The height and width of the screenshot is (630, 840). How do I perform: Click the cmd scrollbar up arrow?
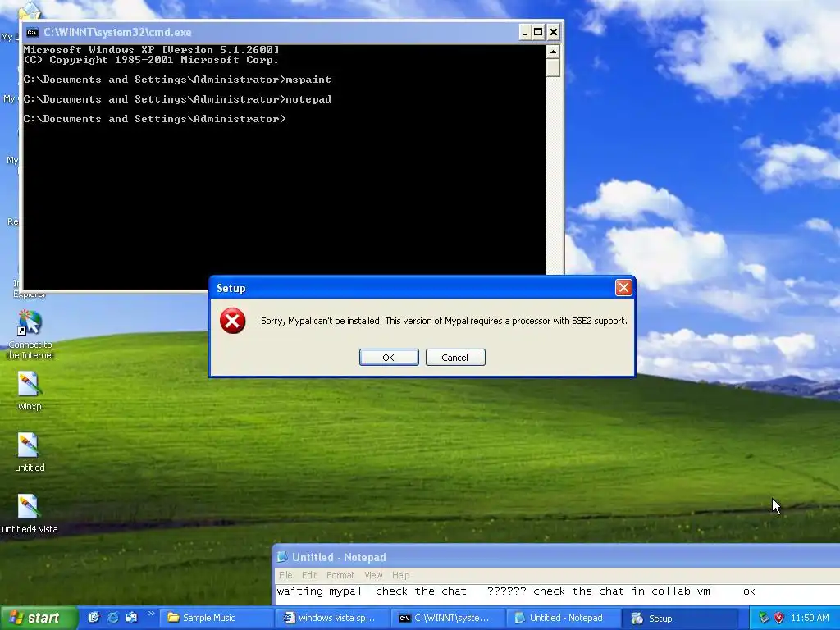[553, 52]
